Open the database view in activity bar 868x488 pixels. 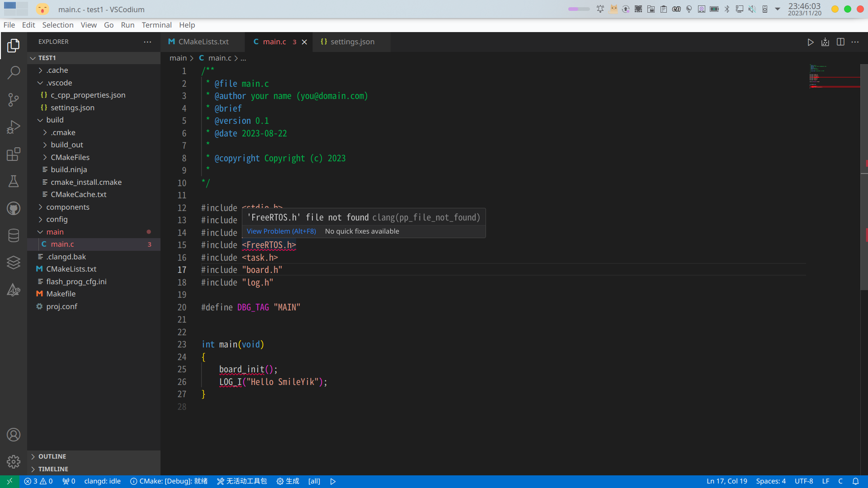click(x=14, y=235)
